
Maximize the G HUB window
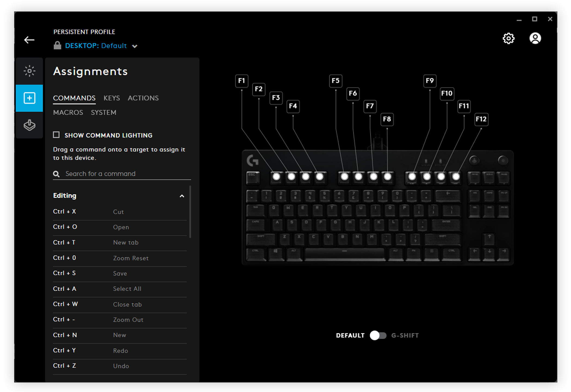534,19
